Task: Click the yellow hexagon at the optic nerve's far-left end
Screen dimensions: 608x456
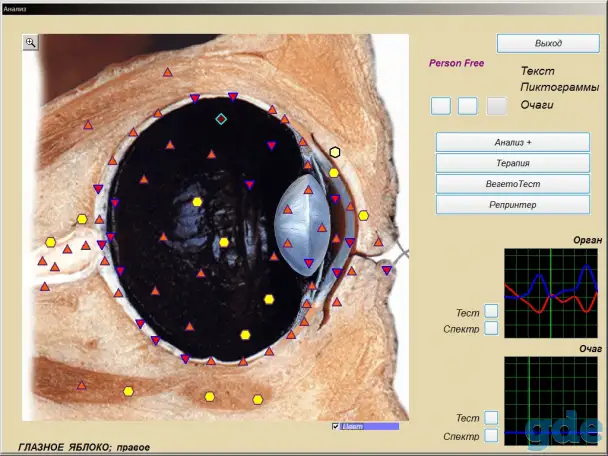Action: pyautogui.click(x=50, y=243)
